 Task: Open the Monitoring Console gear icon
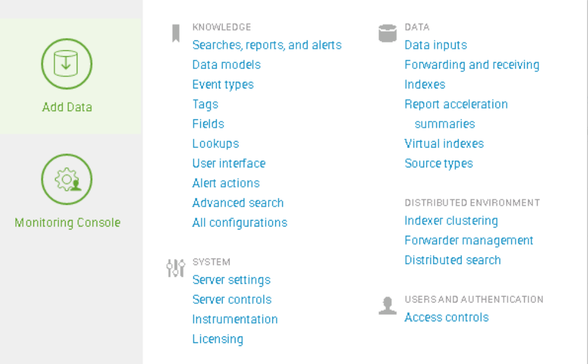[x=66, y=180]
